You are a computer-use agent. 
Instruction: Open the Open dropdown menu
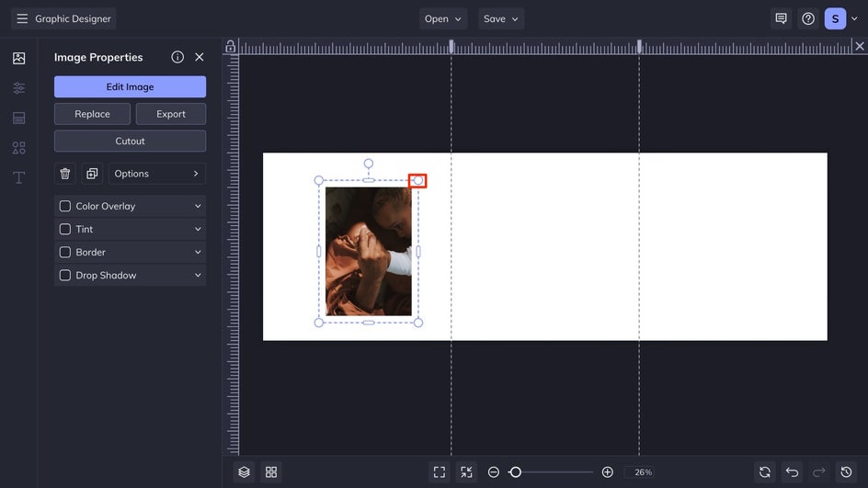tap(443, 18)
